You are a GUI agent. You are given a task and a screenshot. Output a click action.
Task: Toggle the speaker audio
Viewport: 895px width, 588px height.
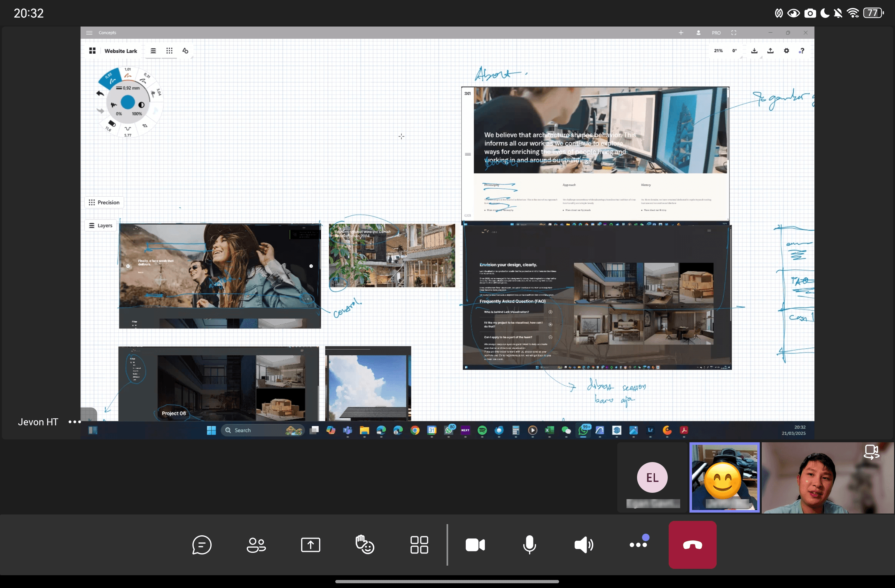click(584, 545)
